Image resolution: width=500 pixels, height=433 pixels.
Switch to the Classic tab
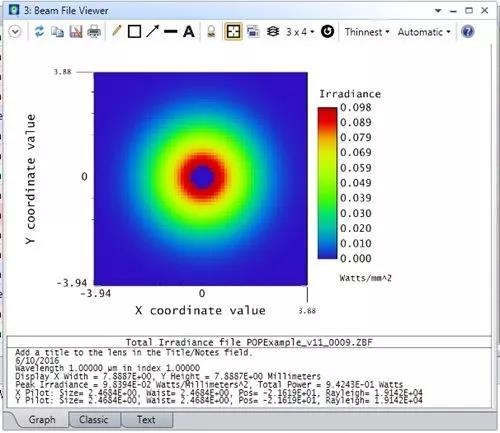94,419
